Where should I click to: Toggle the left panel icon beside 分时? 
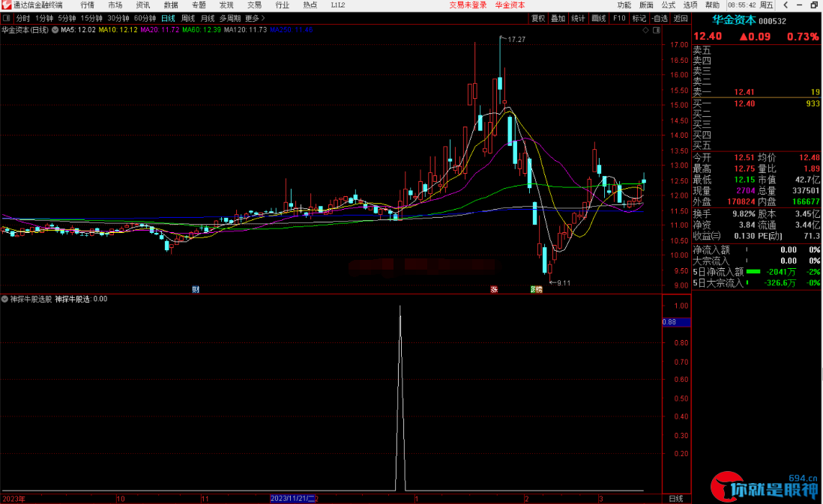point(6,19)
